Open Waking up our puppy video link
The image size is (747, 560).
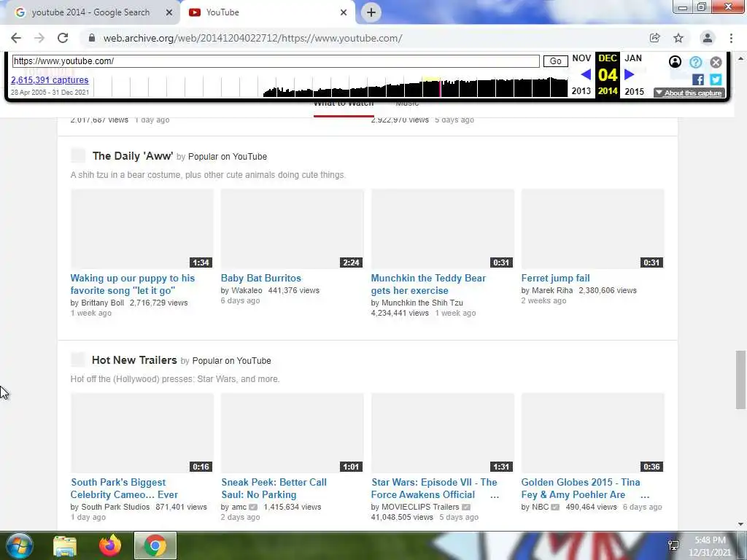pos(133,284)
